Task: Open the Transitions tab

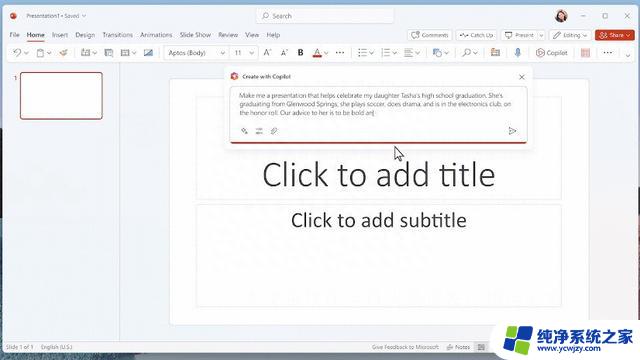Action: 118,35
